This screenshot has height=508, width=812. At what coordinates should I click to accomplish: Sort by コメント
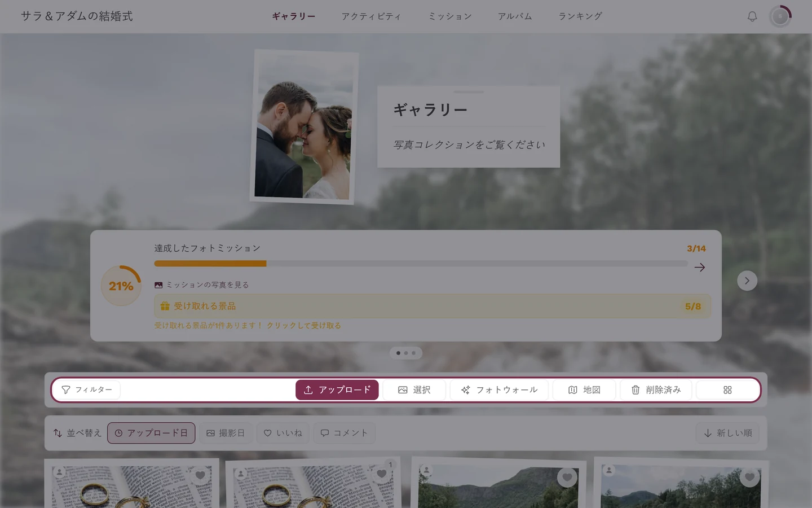point(344,433)
